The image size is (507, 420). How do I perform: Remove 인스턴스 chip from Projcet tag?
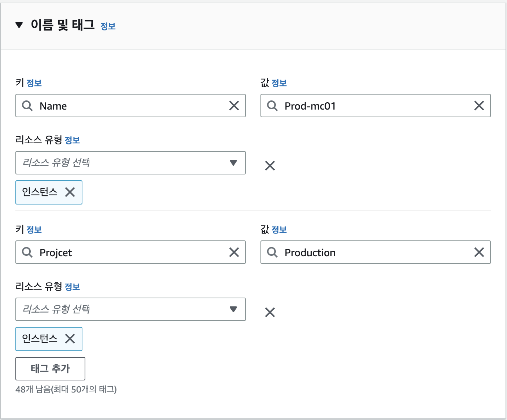(x=70, y=339)
